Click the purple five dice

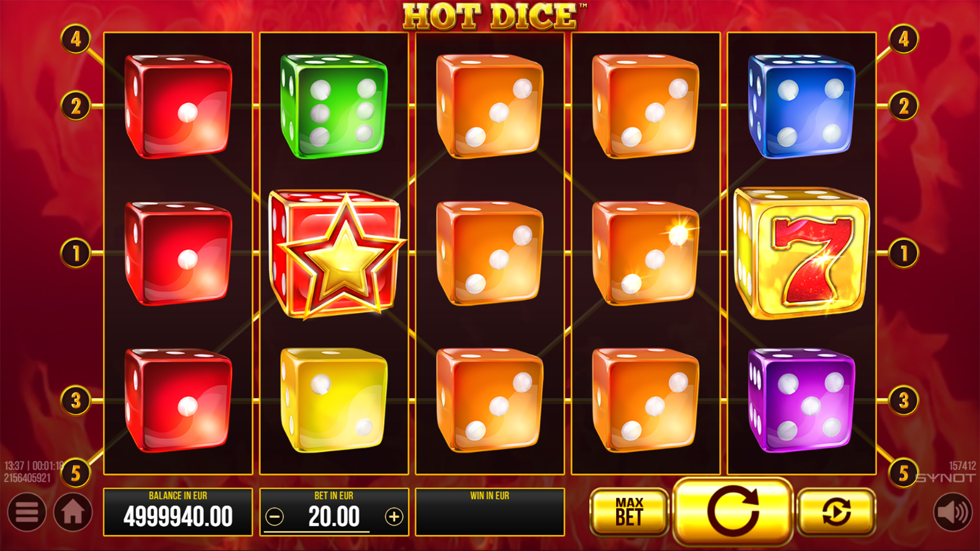[801, 400]
